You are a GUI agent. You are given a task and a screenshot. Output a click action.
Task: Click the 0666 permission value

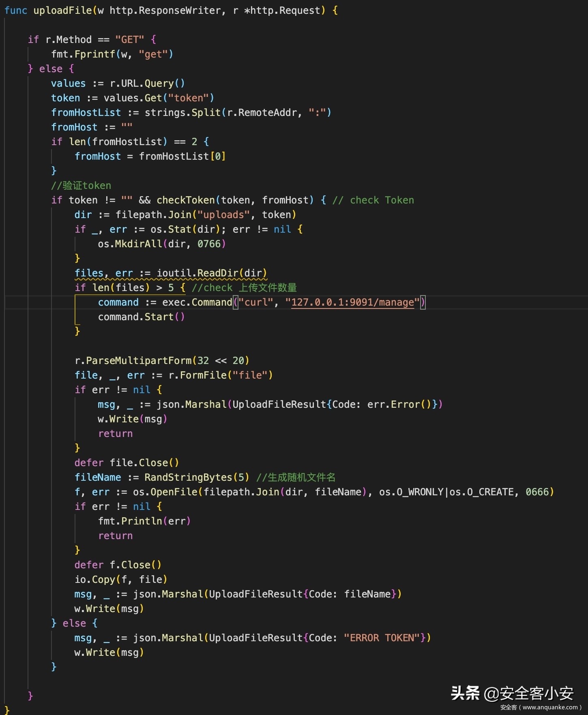537,492
